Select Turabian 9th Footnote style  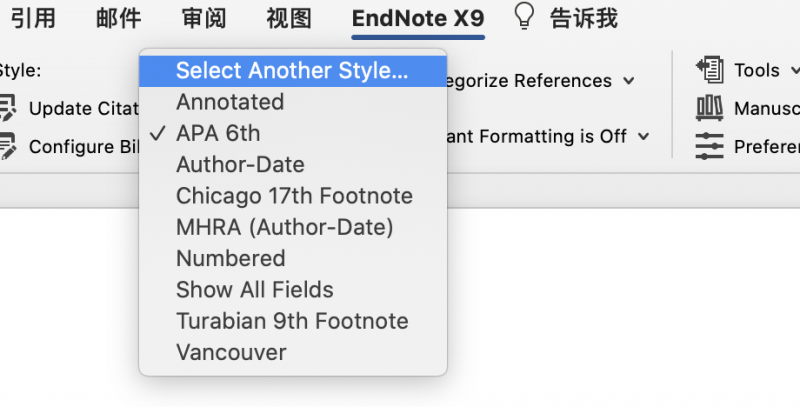(x=293, y=321)
